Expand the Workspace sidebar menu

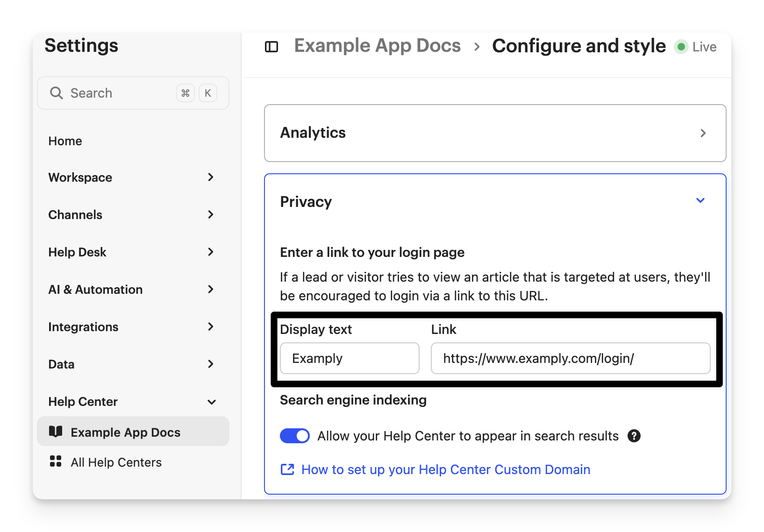[211, 177]
